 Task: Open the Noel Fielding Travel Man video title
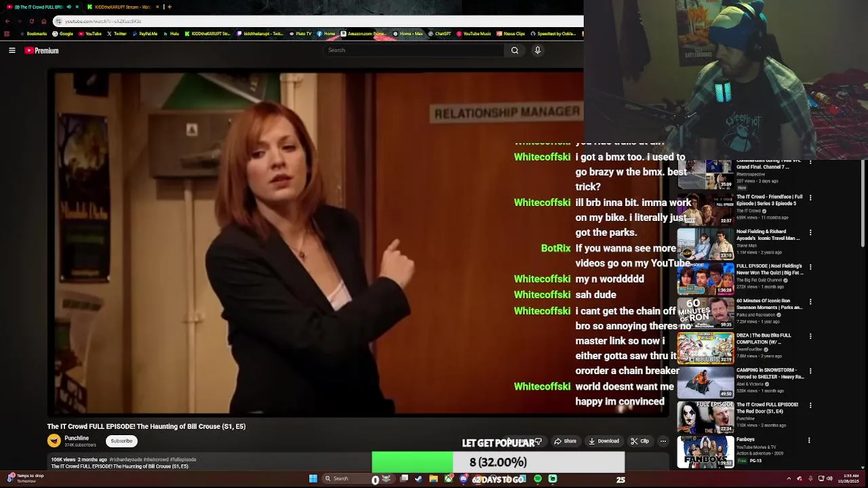point(768,235)
